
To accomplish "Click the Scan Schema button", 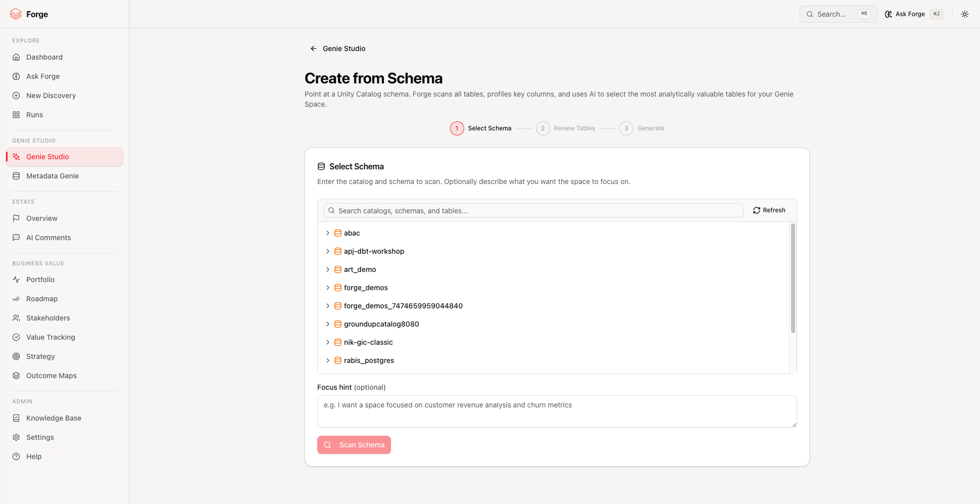I will [354, 445].
